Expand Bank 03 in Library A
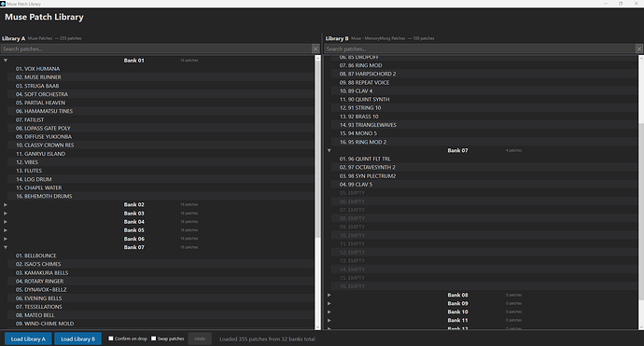644x346 pixels. coord(6,213)
